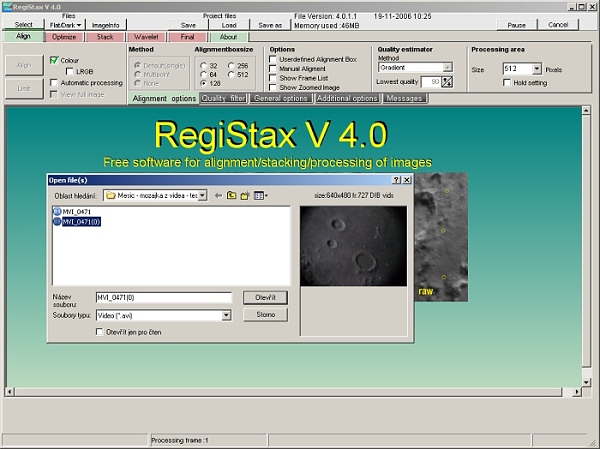The image size is (600, 449).
Task: Open the Wavelet tab
Action: (x=146, y=37)
